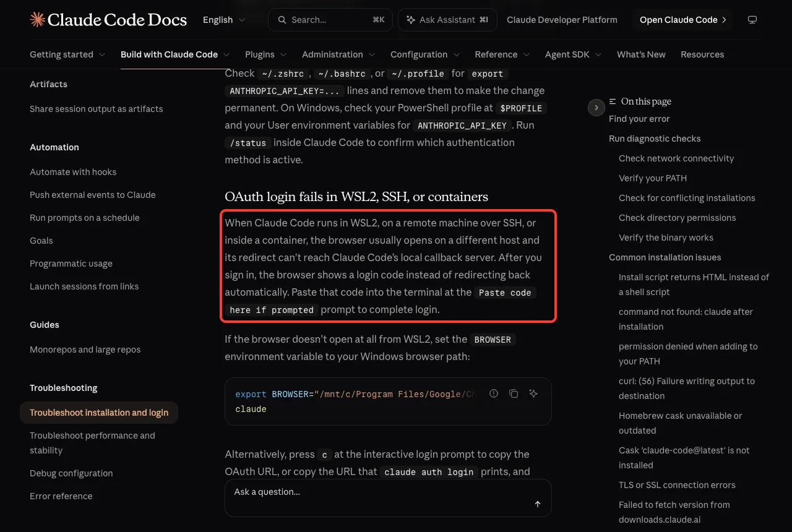This screenshot has height=532, width=792.
Task: Open the Claude Developer Platform link
Action: (562, 20)
